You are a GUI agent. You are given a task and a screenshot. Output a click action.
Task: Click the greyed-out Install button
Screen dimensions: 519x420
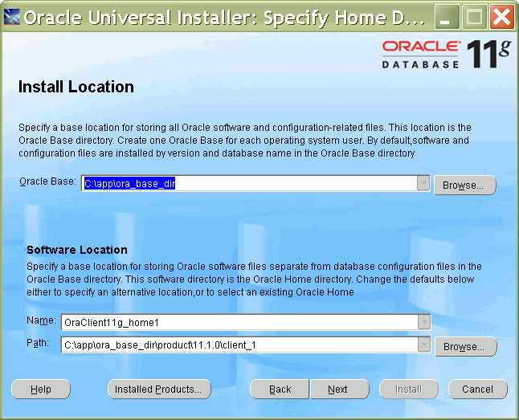click(x=409, y=389)
